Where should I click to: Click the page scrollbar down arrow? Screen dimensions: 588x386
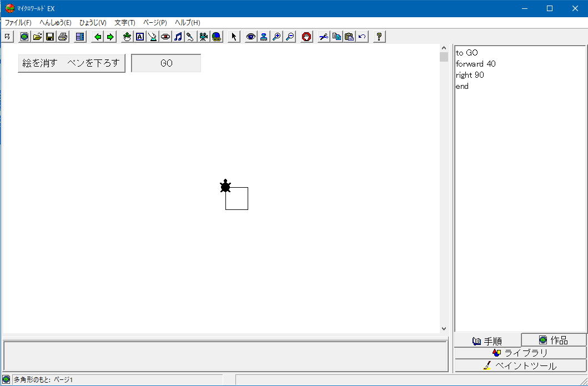tap(444, 329)
